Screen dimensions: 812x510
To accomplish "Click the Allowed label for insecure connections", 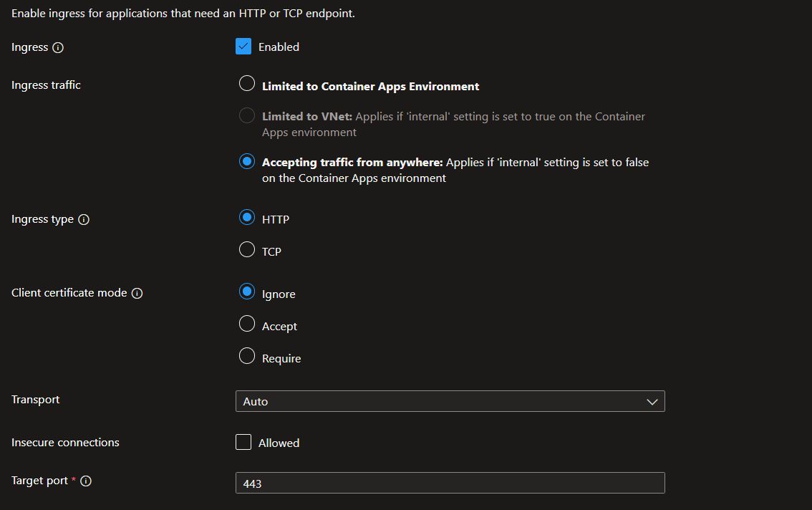I will pyautogui.click(x=279, y=443).
